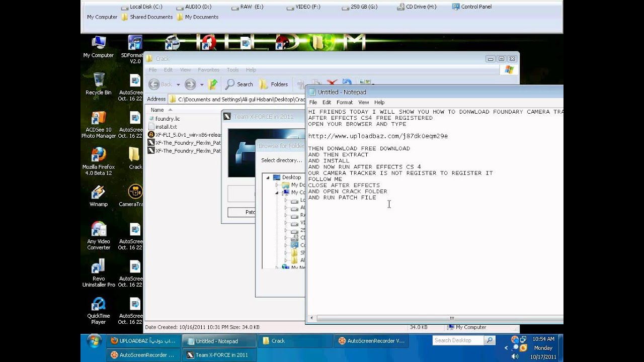The width and height of the screenshot is (644, 362).
Task: Click Notepad horizontal scrollbar left arrow
Action: 311,318
